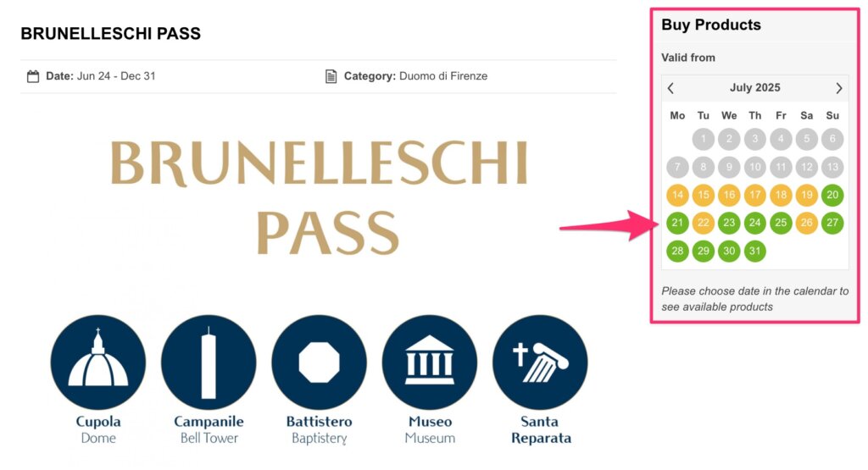Click the document icon beside Category

331,76
